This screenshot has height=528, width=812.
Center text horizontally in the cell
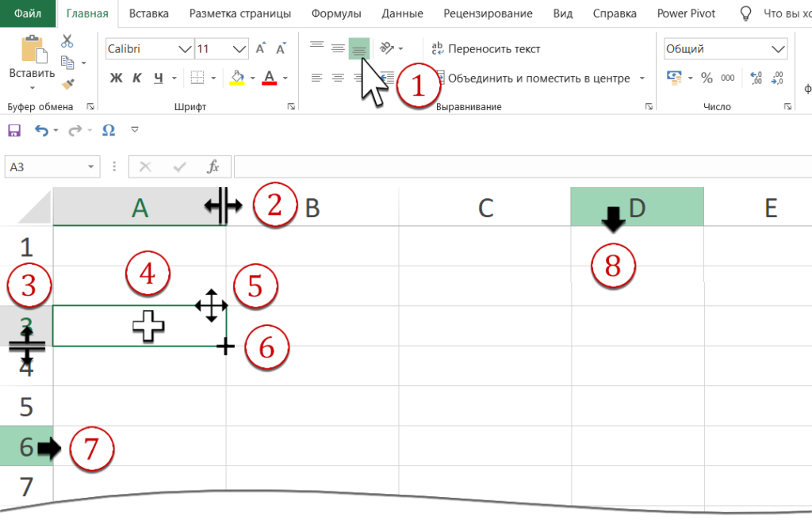tap(338, 78)
